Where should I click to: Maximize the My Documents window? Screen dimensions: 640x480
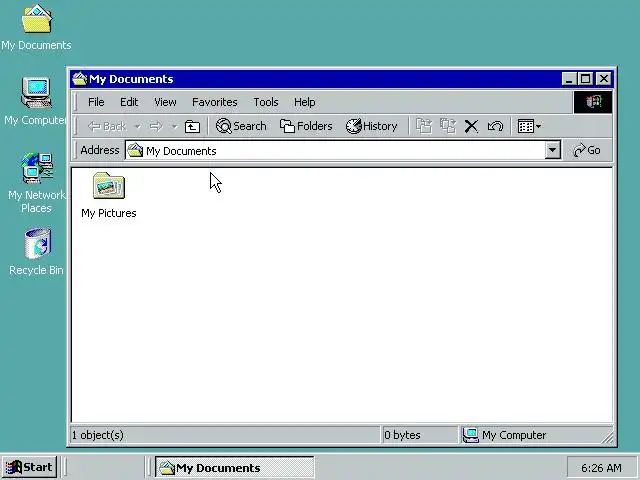point(585,79)
